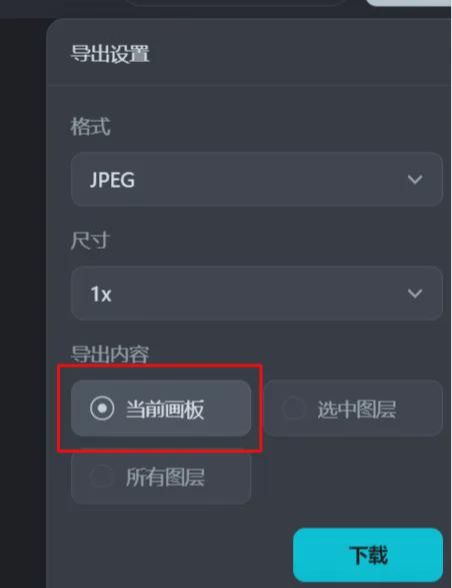Image resolution: width=452 pixels, height=588 pixels.
Task: Click the dark canvas area beside panel
Action: pyautogui.click(x=23, y=300)
